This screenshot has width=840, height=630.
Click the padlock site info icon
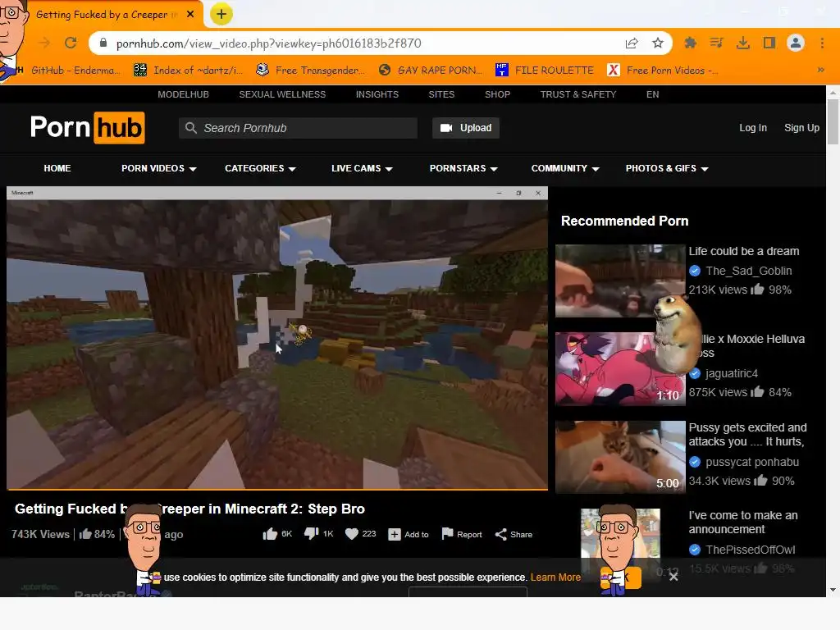pyautogui.click(x=103, y=43)
